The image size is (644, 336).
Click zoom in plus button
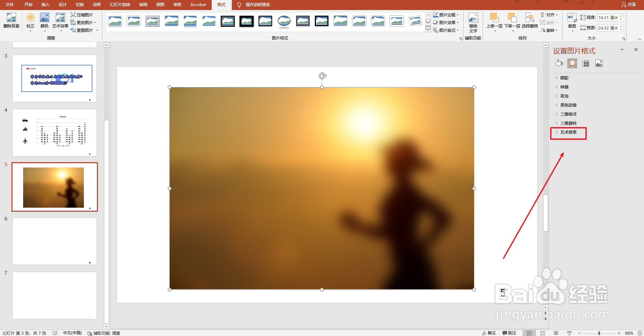[619, 333]
